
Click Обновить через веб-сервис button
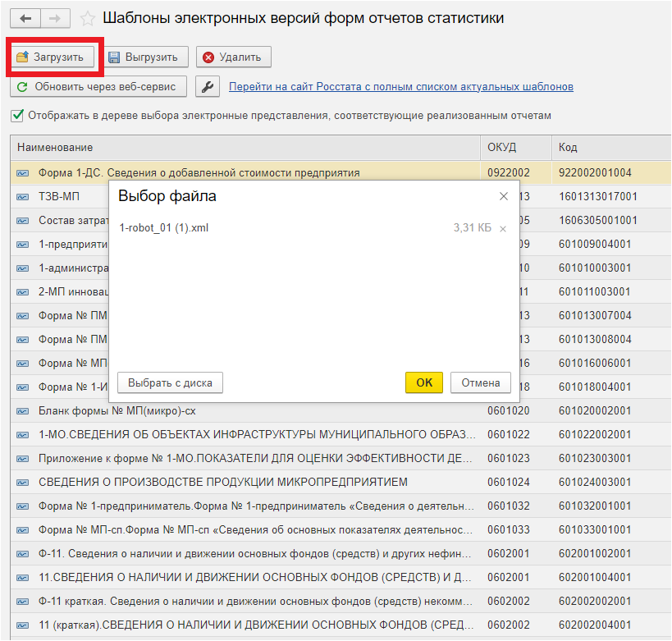tap(98, 87)
